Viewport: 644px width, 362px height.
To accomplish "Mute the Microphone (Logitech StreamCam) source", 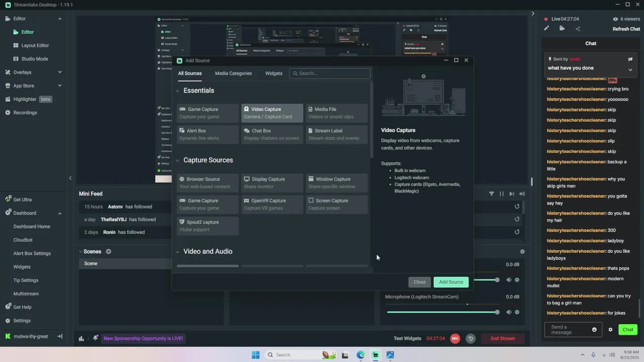I will 508,312.
